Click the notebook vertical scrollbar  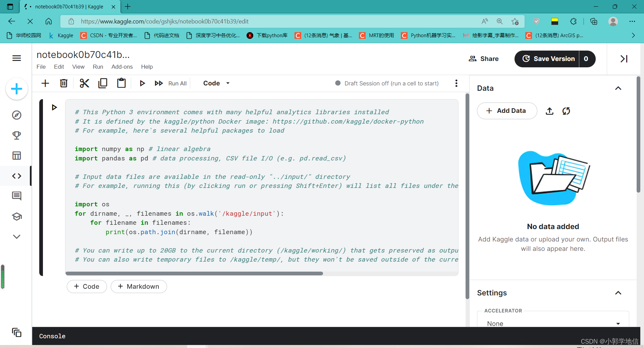[467, 196]
